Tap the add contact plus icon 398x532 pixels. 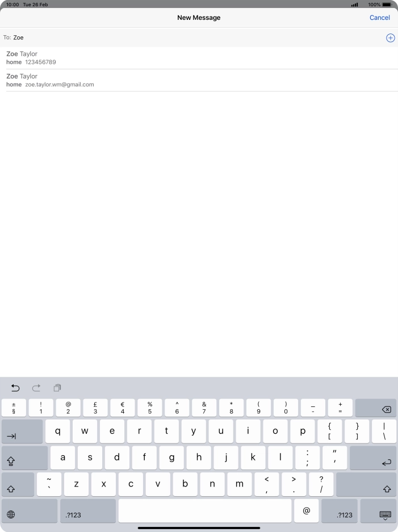(390, 38)
